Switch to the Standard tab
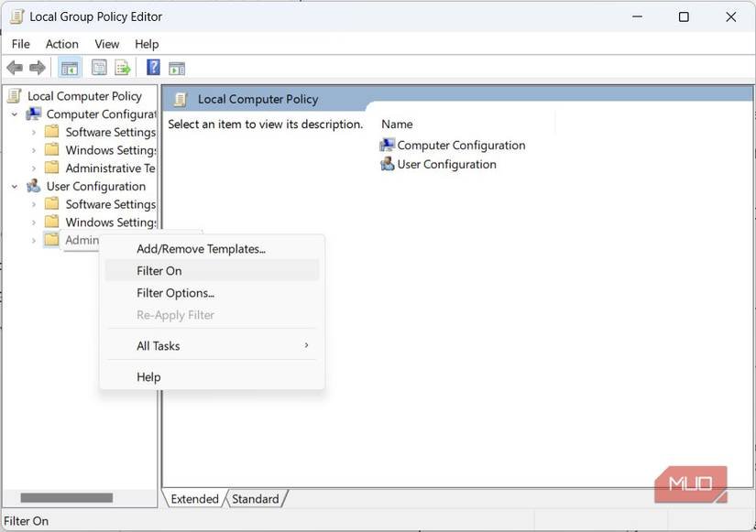The height and width of the screenshot is (532, 756). tap(256, 499)
